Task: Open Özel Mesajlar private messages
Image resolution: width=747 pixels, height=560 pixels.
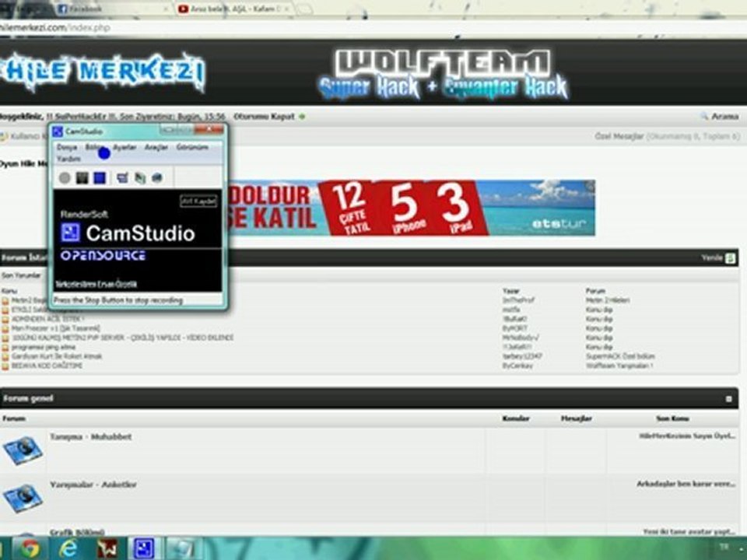Action: (619, 137)
